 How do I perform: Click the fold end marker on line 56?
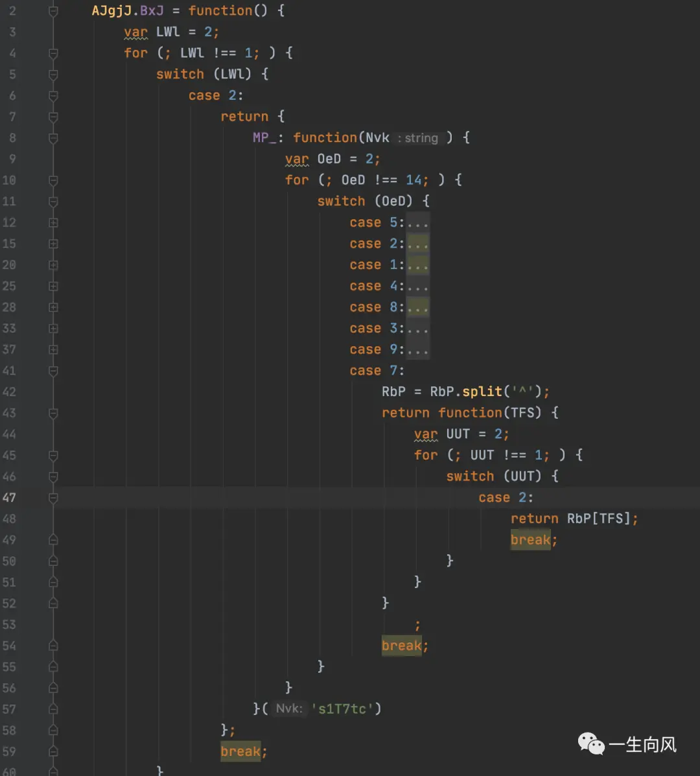(x=53, y=688)
